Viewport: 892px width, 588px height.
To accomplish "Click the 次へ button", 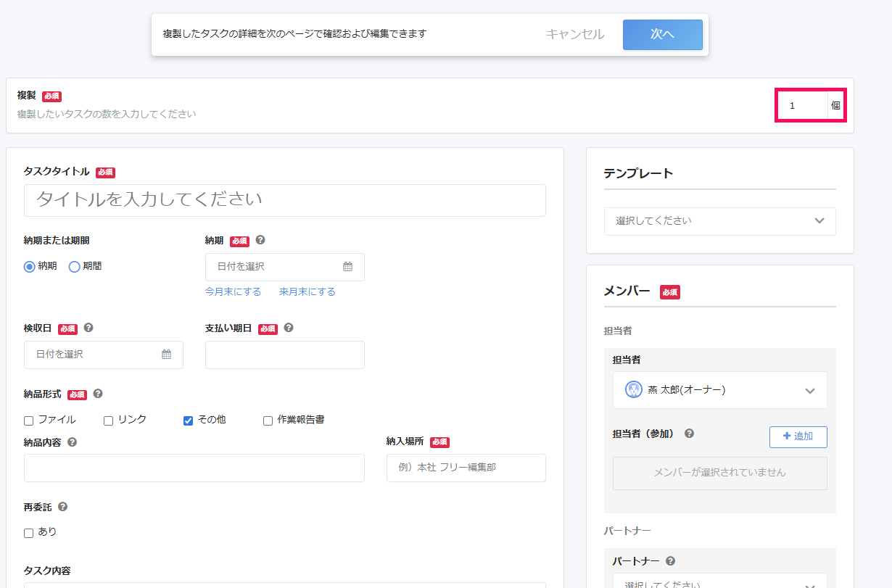I will coord(662,34).
